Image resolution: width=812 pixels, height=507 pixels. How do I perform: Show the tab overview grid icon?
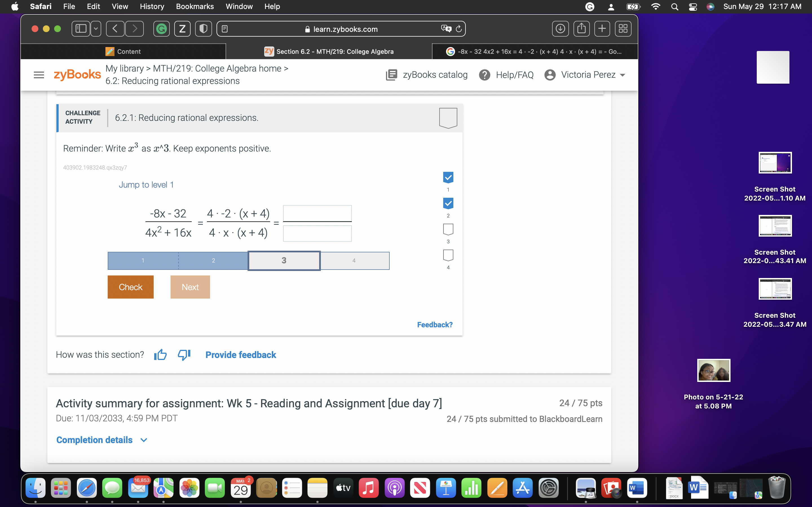coord(623,29)
